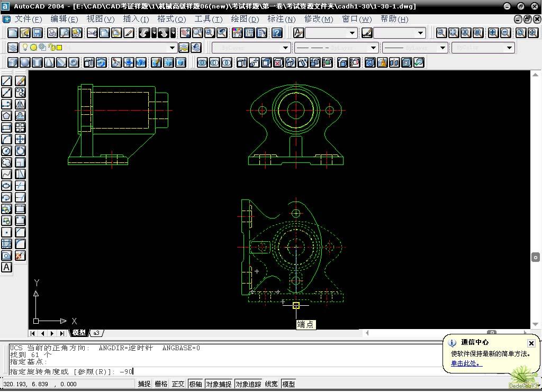Click the Mirror tool icon
The width and height of the screenshot is (542, 392).
click(x=20, y=104)
